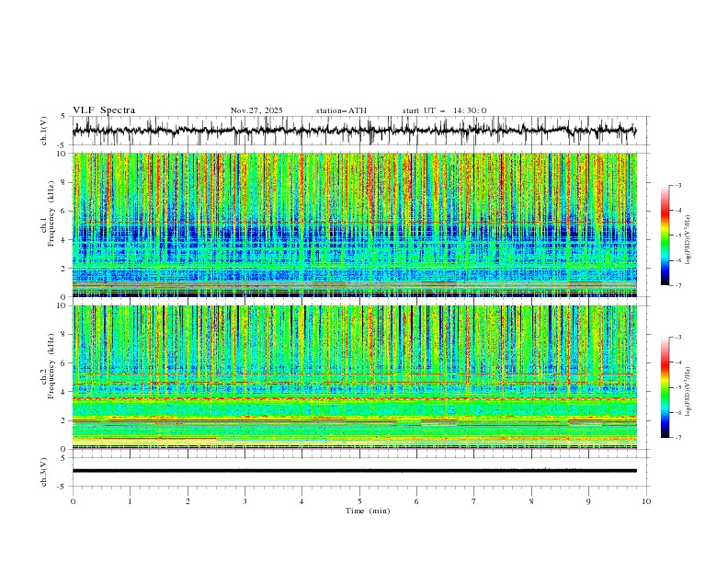Click the VLF Spectra title text
728x563 pixels.
pyautogui.click(x=104, y=110)
